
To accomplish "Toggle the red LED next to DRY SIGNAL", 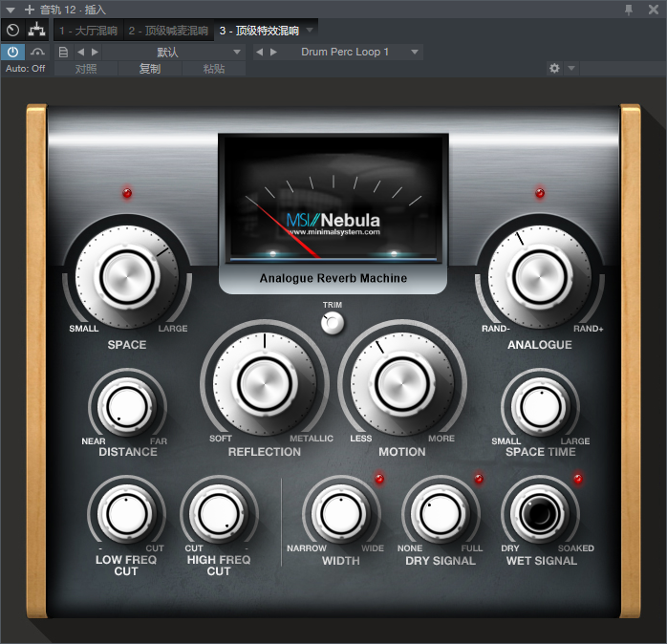I will click(479, 479).
